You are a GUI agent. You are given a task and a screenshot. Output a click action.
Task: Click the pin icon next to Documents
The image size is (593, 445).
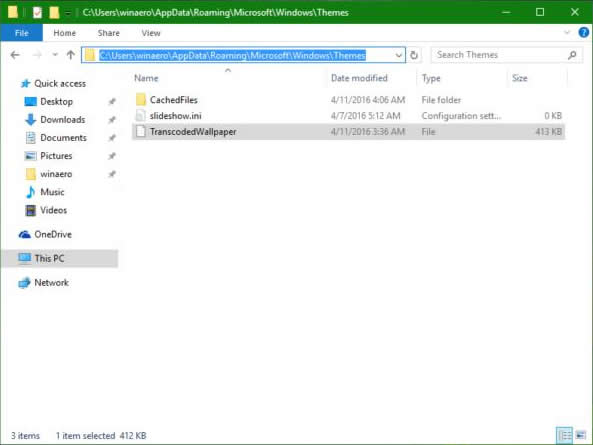(x=112, y=138)
